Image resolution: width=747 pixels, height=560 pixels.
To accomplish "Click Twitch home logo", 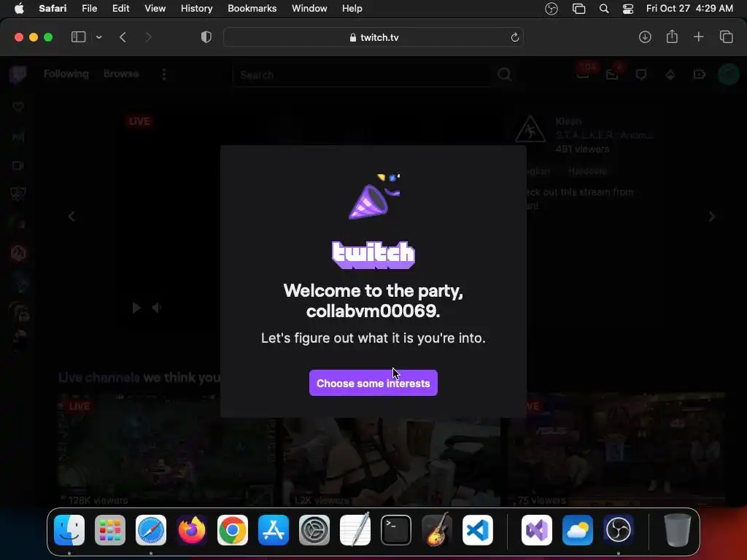I will point(18,74).
